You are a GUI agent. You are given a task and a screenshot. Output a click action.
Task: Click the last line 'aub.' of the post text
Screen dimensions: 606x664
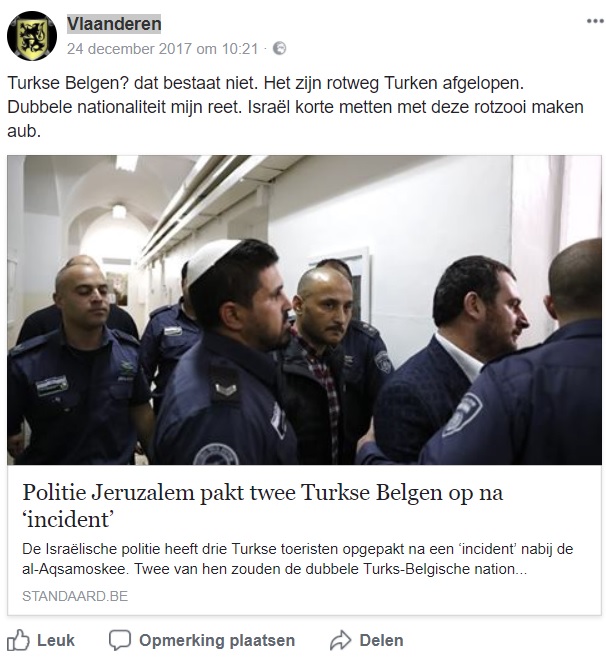coord(24,131)
